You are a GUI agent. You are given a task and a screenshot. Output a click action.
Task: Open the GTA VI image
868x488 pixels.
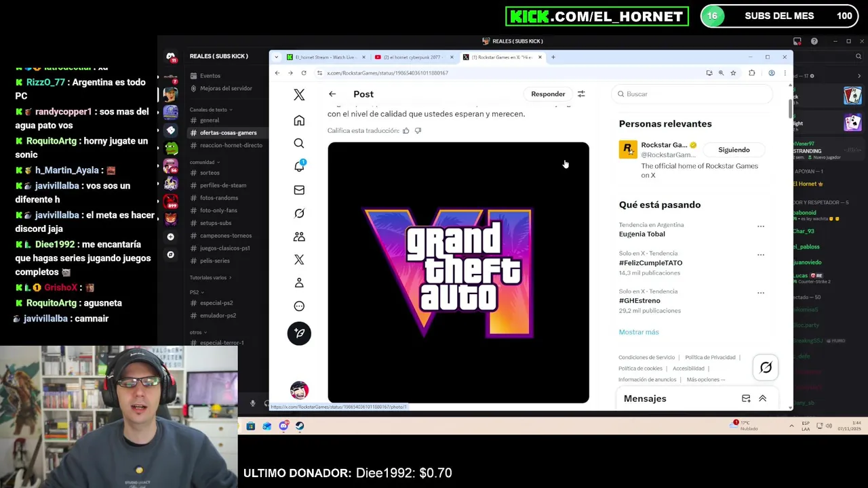(x=458, y=272)
